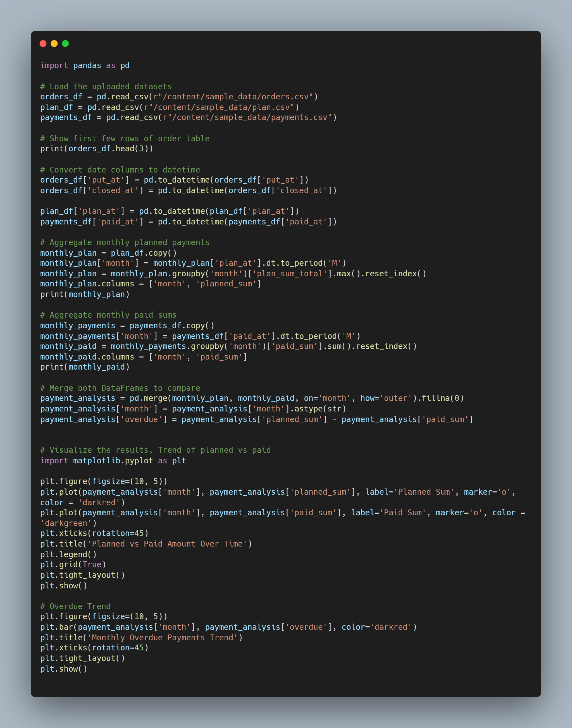Click the payments_df['paid_at'] conversion line
This screenshot has height=728, width=572.
coord(189,222)
